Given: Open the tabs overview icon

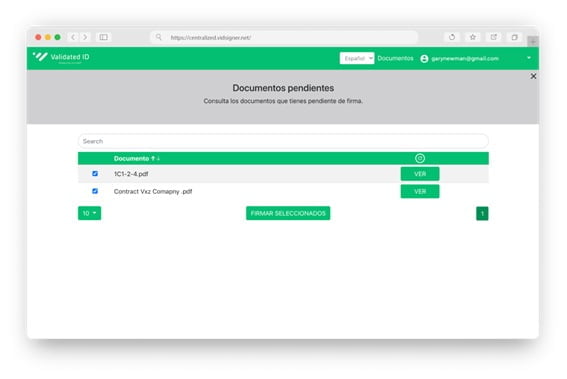Looking at the screenshot, I should point(515,37).
